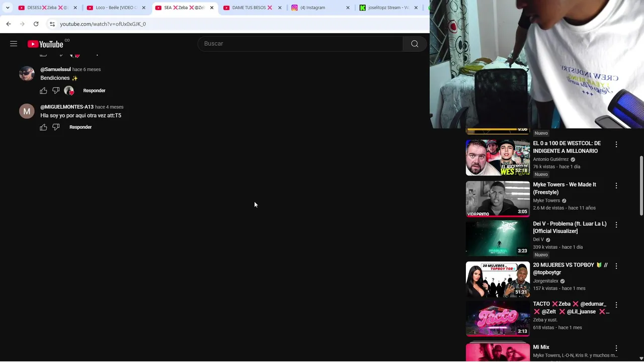Go back with browser back arrow
The height and width of the screenshot is (362, 644).
pyautogui.click(x=9, y=24)
